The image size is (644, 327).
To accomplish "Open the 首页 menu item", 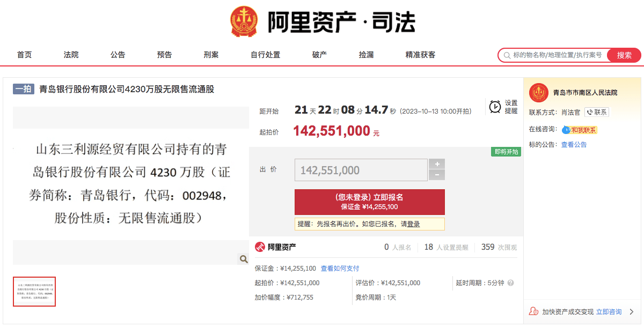I will tap(24, 54).
